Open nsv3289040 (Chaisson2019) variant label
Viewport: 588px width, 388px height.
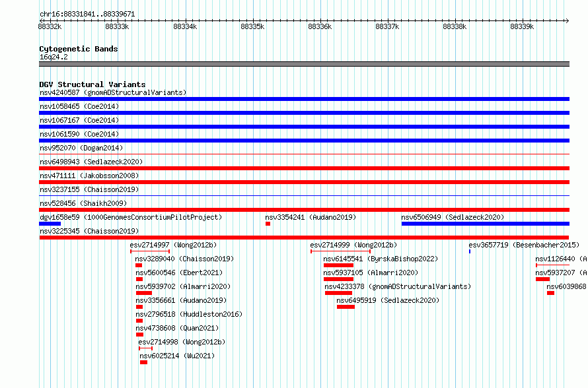click(x=184, y=259)
